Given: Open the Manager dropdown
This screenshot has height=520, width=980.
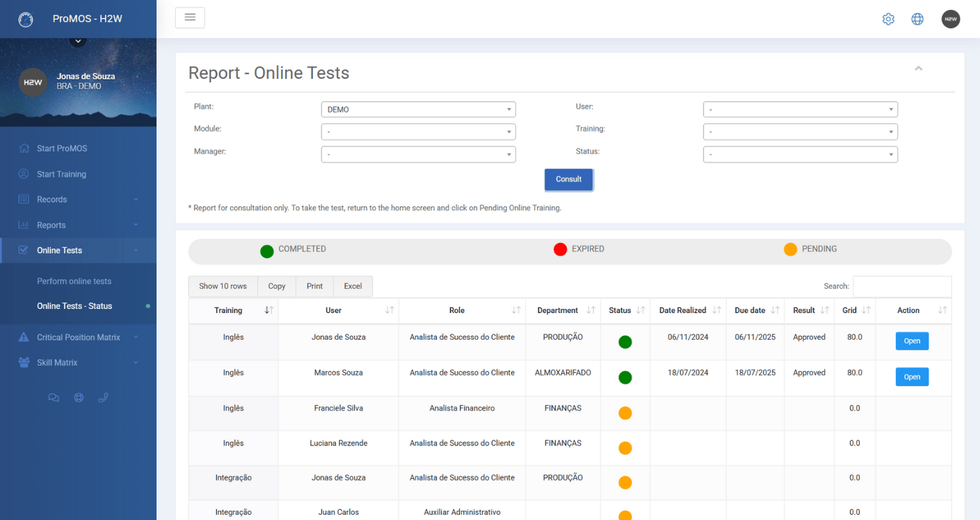Looking at the screenshot, I should coord(418,154).
